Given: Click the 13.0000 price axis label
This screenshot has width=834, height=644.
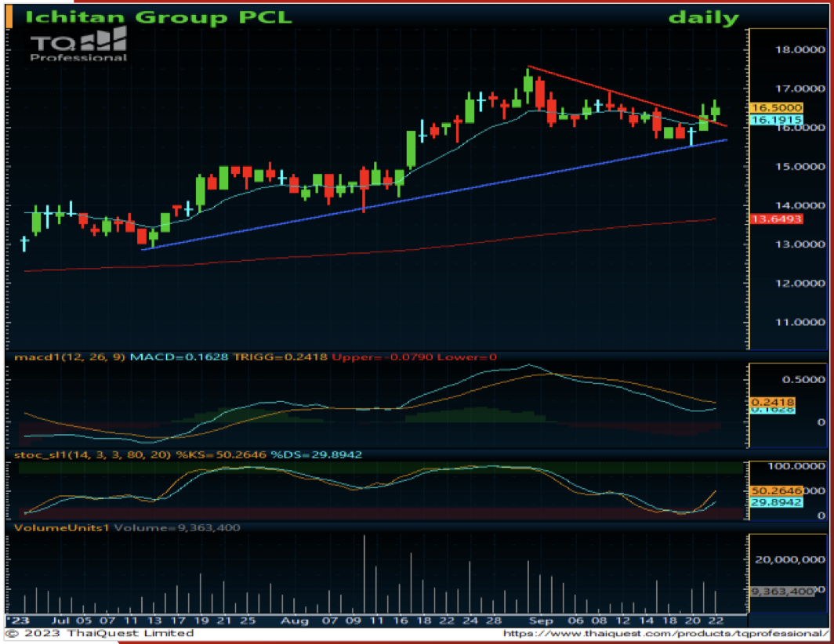Looking at the screenshot, I should pos(800,244).
